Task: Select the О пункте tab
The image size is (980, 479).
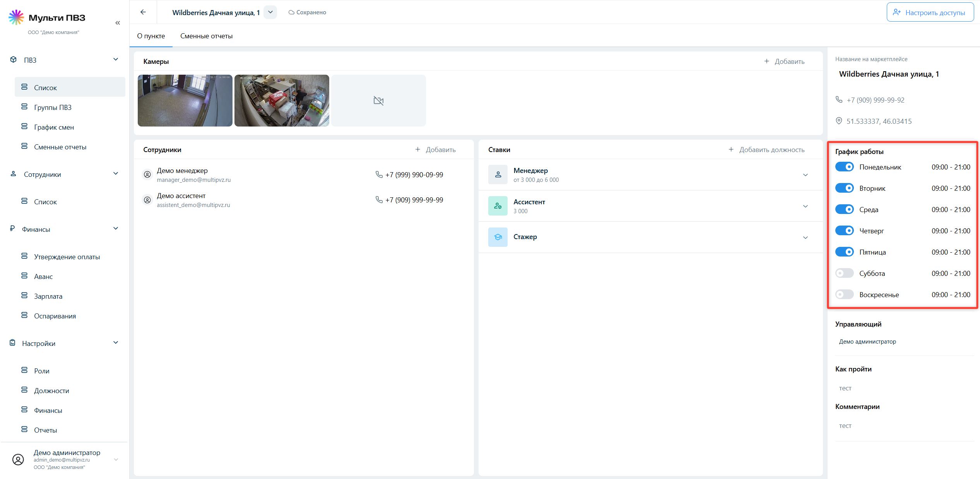Action: 151,36
